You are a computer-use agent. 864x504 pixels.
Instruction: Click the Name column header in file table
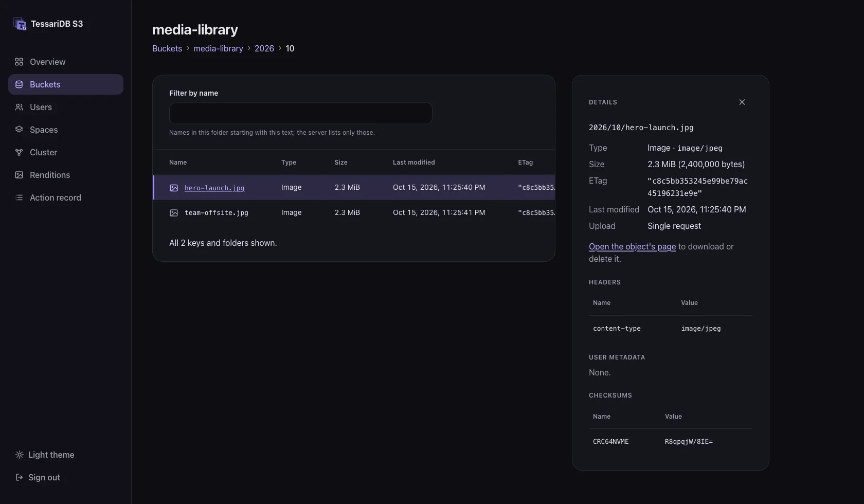pyautogui.click(x=178, y=163)
